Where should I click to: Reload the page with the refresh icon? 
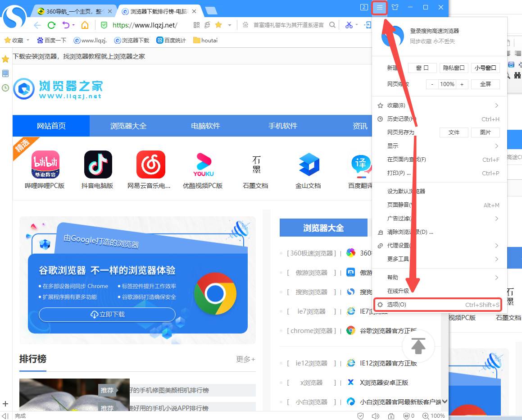pyautogui.click(x=51, y=25)
